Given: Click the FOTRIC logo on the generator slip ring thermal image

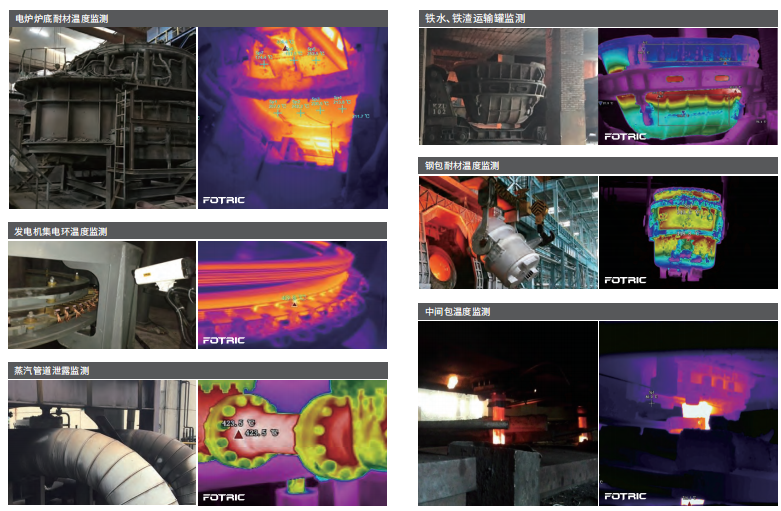Looking at the screenshot, I should (x=224, y=340).
